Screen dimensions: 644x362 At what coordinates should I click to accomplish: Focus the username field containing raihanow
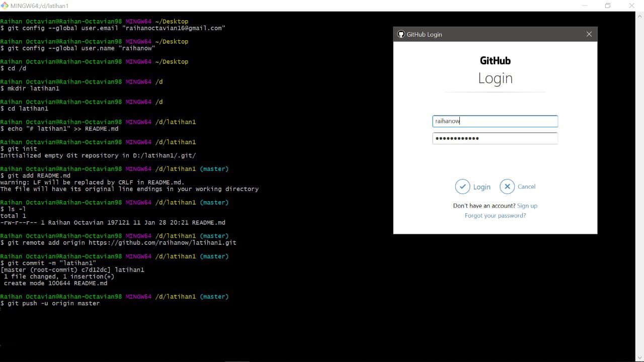495,121
